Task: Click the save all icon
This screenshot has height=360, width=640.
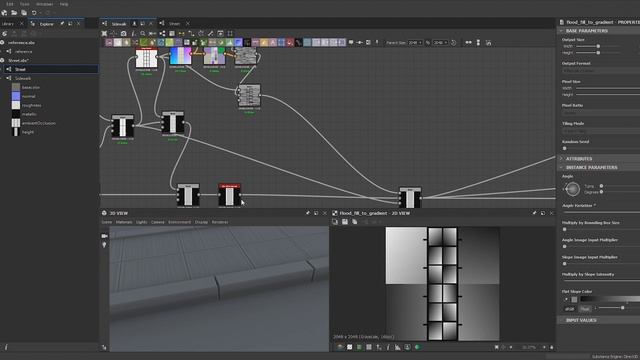Action: (24, 13)
